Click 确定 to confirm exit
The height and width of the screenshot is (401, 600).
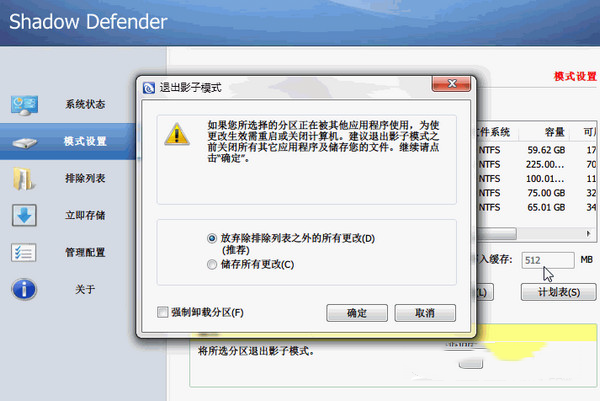(x=357, y=313)
